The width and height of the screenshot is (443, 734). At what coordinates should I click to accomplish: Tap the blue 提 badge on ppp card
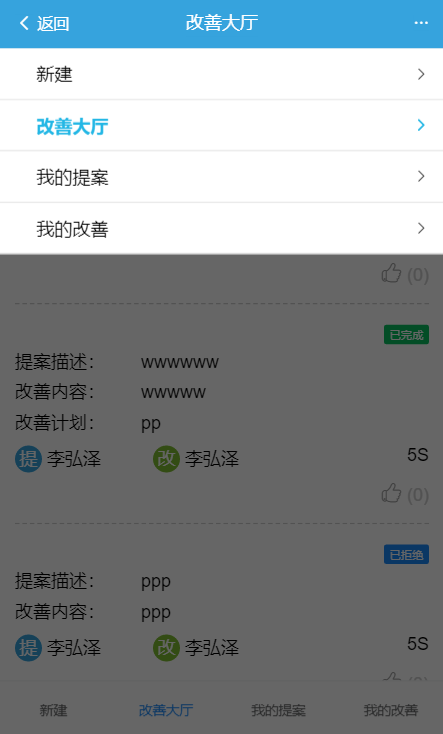tap(29, 648)
